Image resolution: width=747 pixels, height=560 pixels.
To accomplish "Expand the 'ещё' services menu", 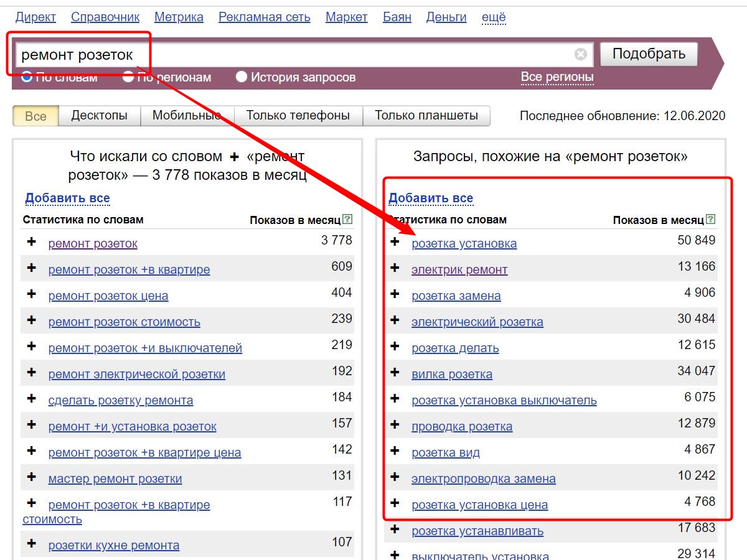I will click(494, 17).
